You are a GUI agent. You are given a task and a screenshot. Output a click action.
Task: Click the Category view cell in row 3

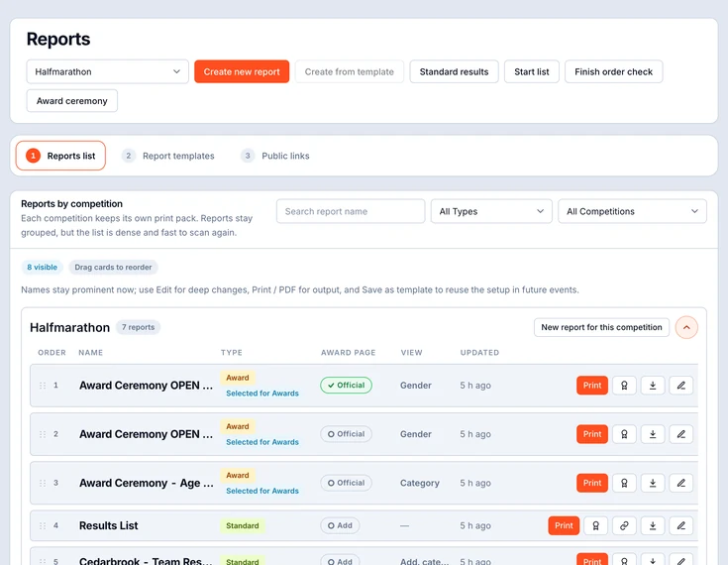[420, 483]
